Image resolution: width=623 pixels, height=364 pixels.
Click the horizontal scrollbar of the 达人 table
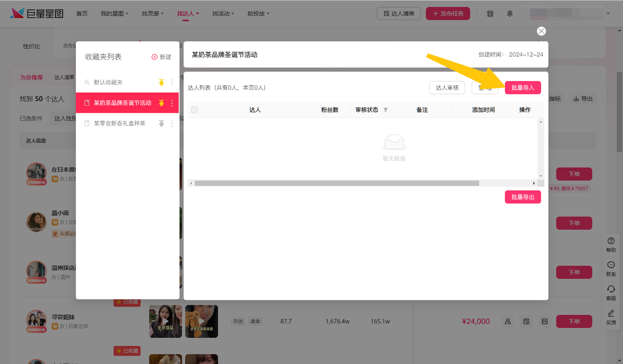pyautogui.click(x=336, y=183)
